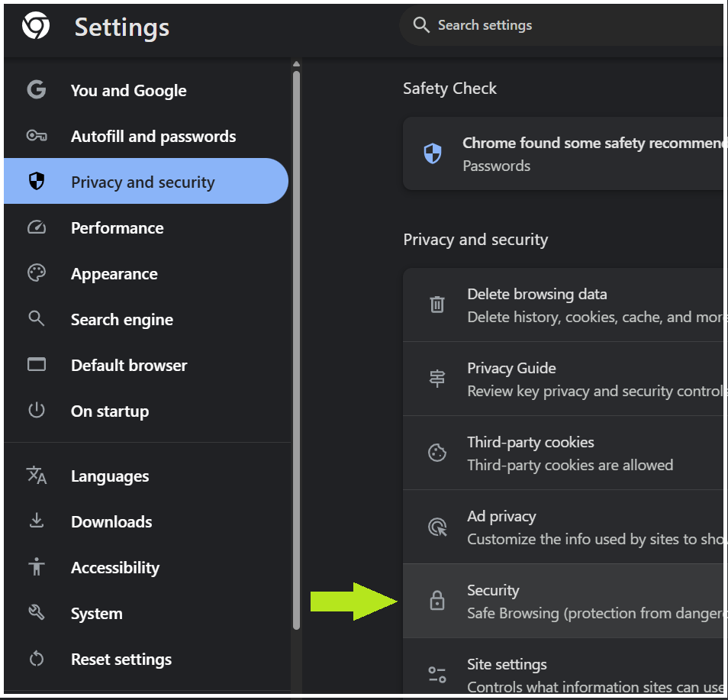728x700 pixels.
Task: Click the cookie icon for Third-party cookies
Action: click(437, 453)
